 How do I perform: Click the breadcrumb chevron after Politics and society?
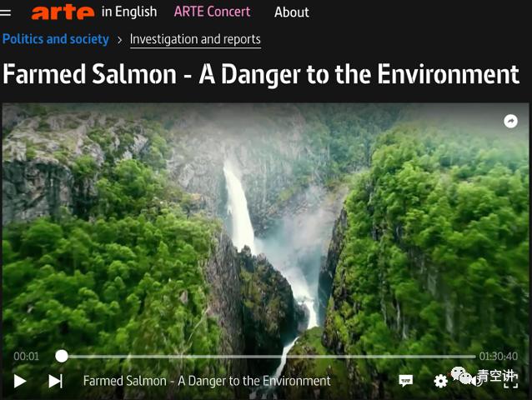coord(119,40)
